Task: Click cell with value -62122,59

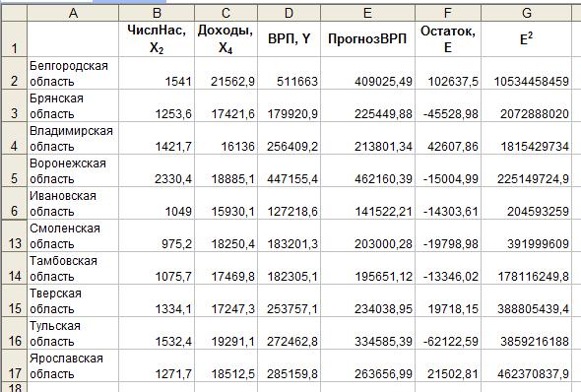Action: [x=448, y=333]
